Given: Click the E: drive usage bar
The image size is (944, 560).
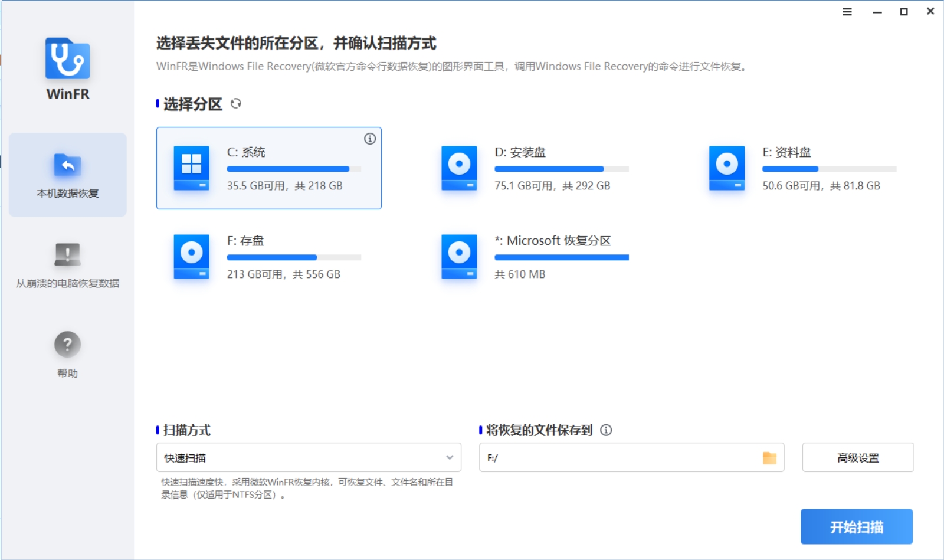Looking at the screenshot, I should point(830,169).
